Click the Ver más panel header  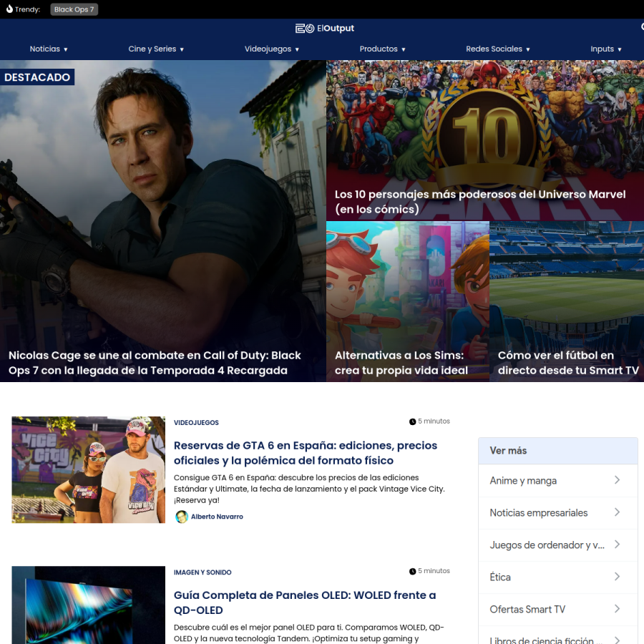click(557, 451)
